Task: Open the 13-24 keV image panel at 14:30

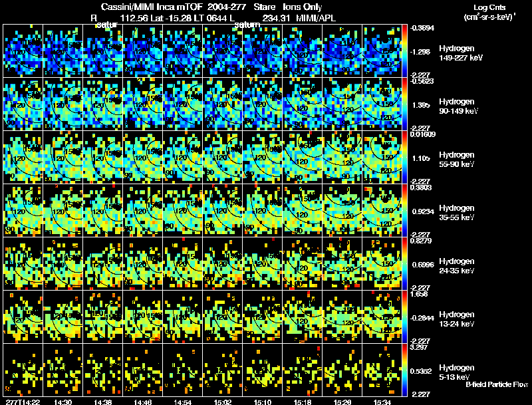Action: click(x=63, y=317)
